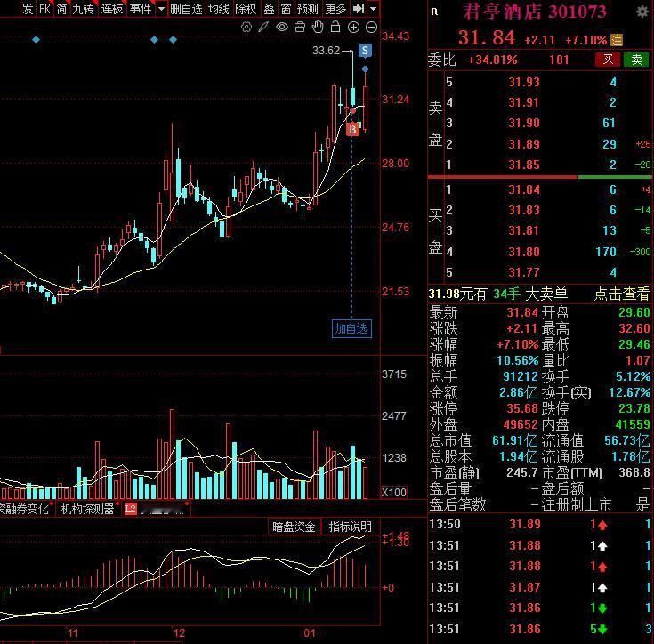The image size is (654, 644).
Task: Click month label 01 on time axis
Action: (310, 633)
